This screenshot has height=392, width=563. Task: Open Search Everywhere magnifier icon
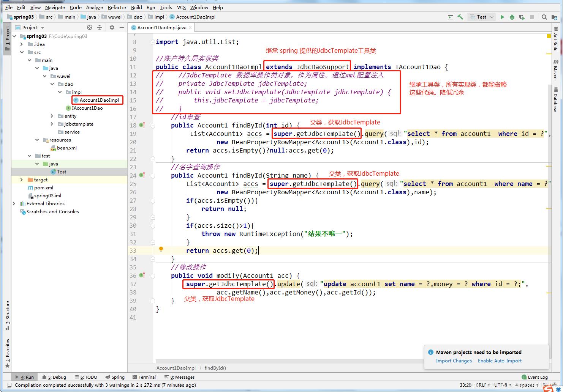(544, 17)
